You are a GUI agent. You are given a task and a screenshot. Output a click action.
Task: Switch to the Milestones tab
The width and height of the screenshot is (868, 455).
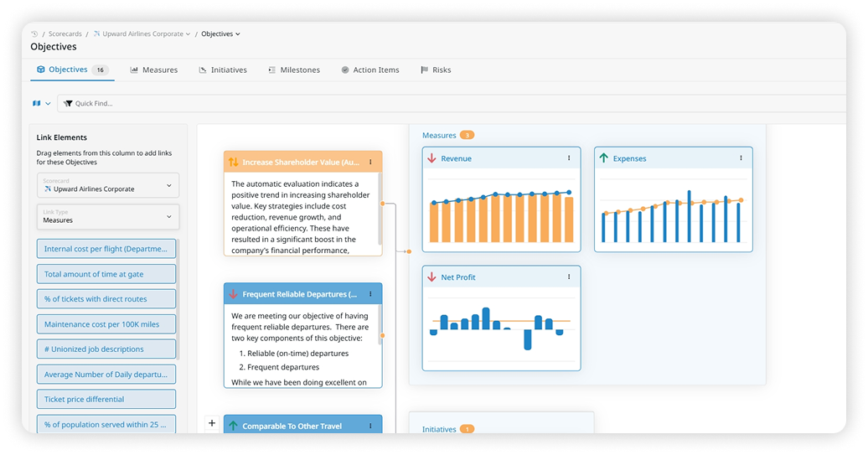(294, 70)
